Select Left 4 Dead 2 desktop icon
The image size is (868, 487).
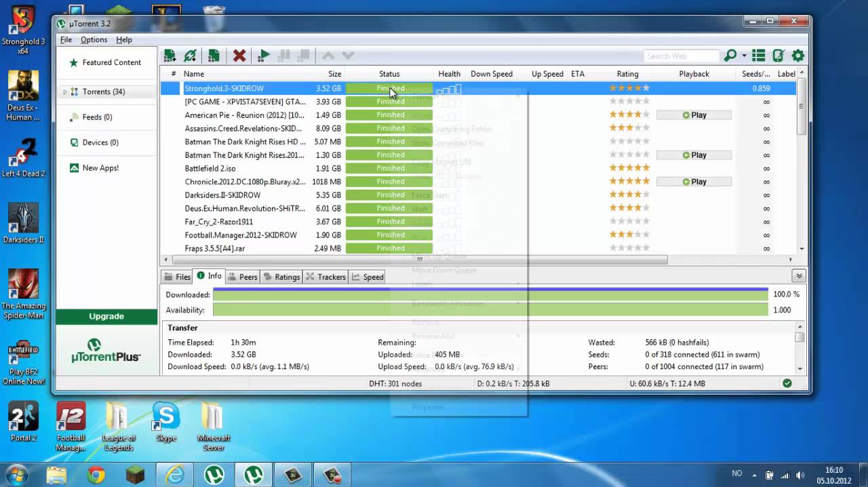click(x=23, y=157)
